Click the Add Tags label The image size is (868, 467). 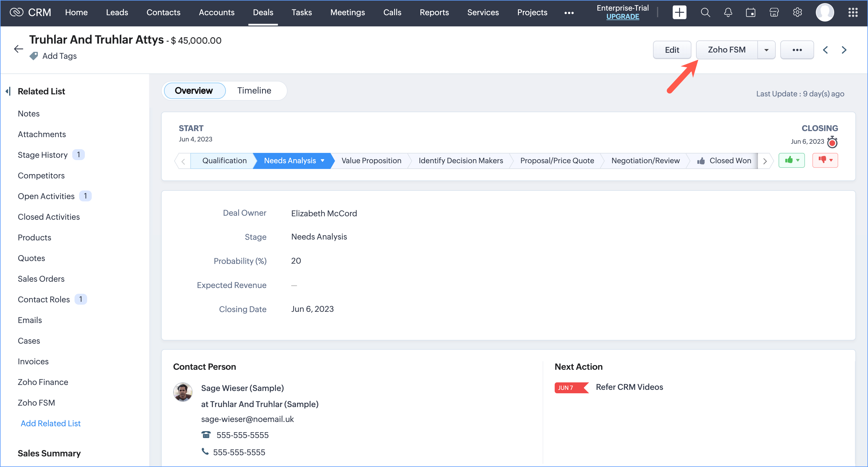[x=59, y=56]
